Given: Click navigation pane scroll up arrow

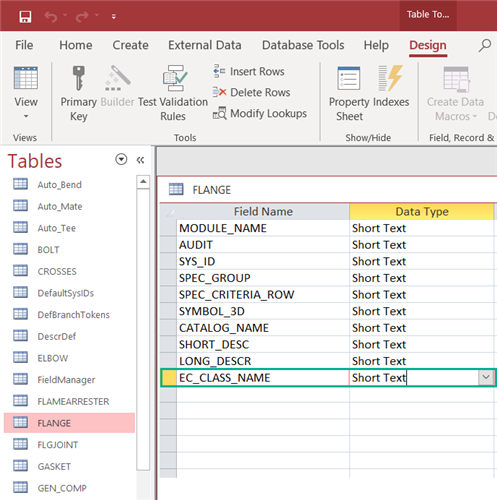Looking at the screenshot, I should click(143, 182).
